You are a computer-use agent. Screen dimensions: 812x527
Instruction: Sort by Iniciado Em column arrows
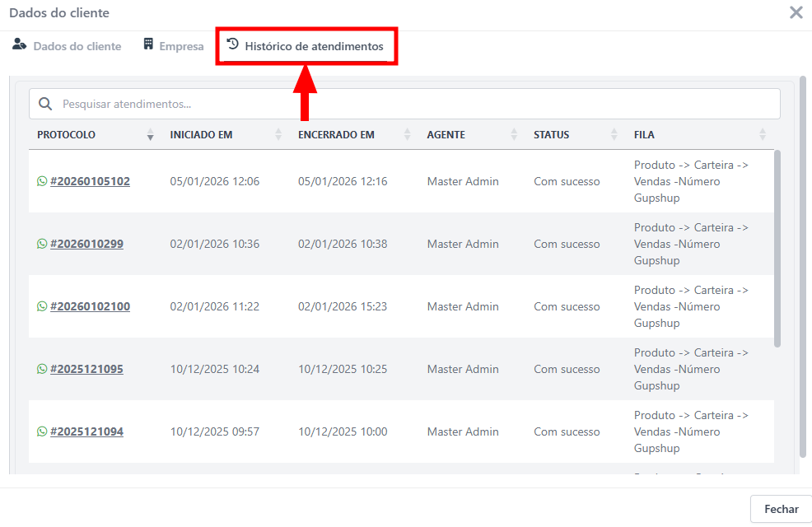pos(278,135)
